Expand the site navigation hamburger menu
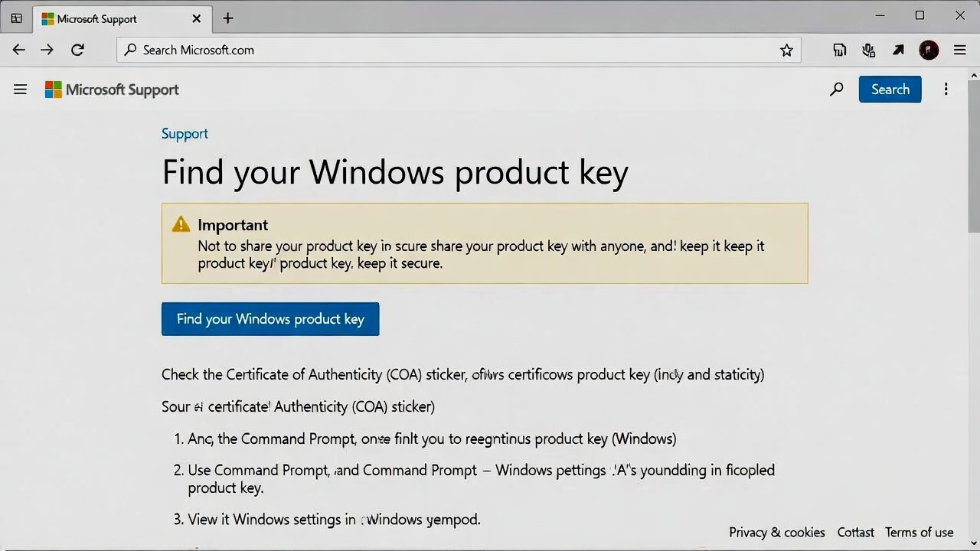Screen dimensions: 980x551 20,89
